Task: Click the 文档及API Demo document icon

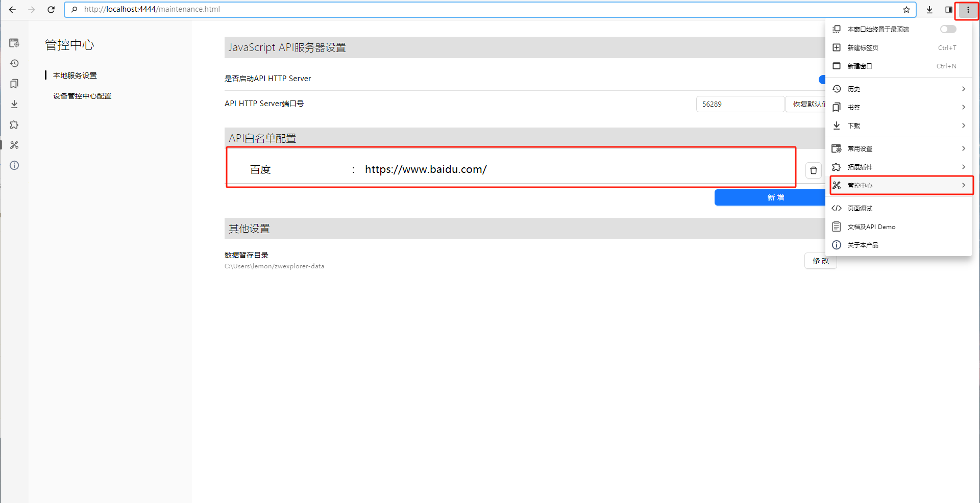Action: tap(837, 227)
